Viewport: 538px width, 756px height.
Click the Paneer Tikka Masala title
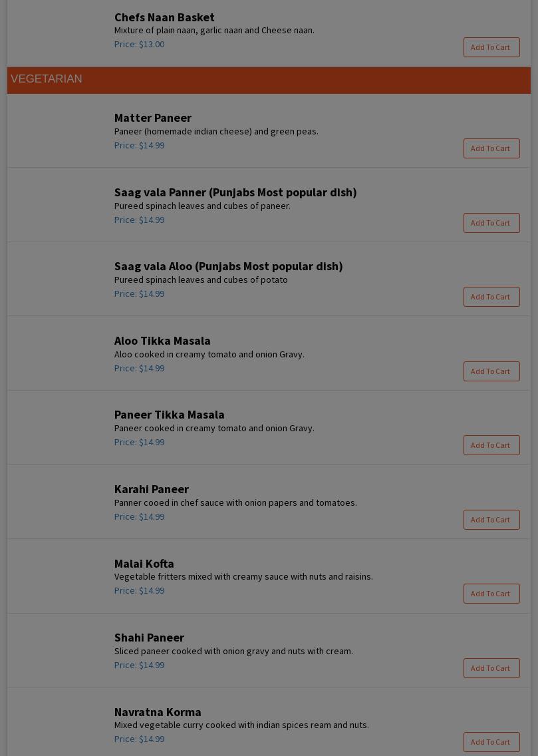pyautogui.click(x=169, y=415)
